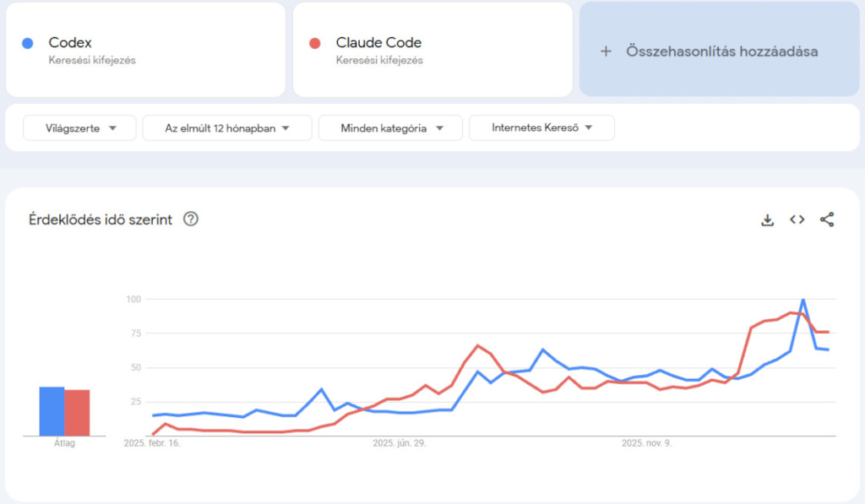Edit the Codex search term

point(70,43)
